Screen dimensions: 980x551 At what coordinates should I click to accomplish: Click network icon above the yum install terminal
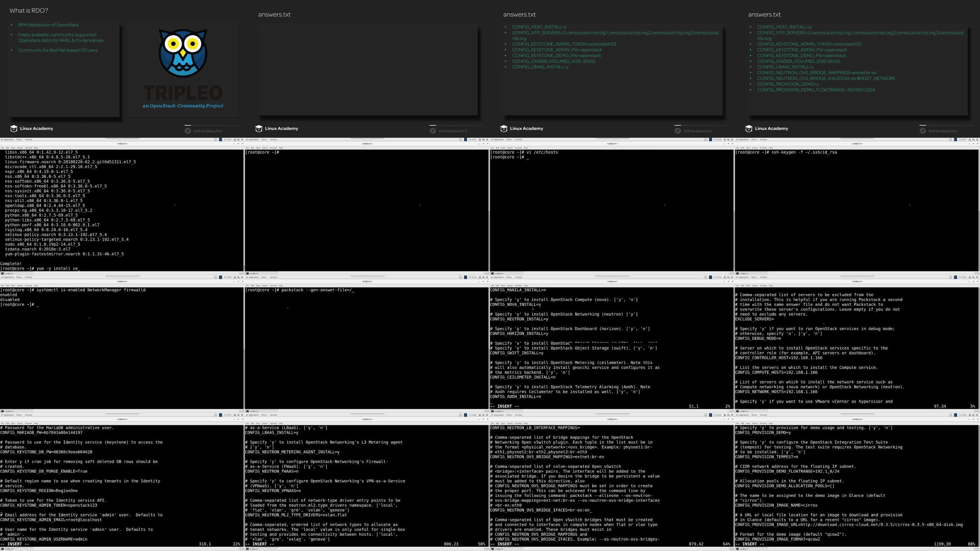[x=235, y=140]
